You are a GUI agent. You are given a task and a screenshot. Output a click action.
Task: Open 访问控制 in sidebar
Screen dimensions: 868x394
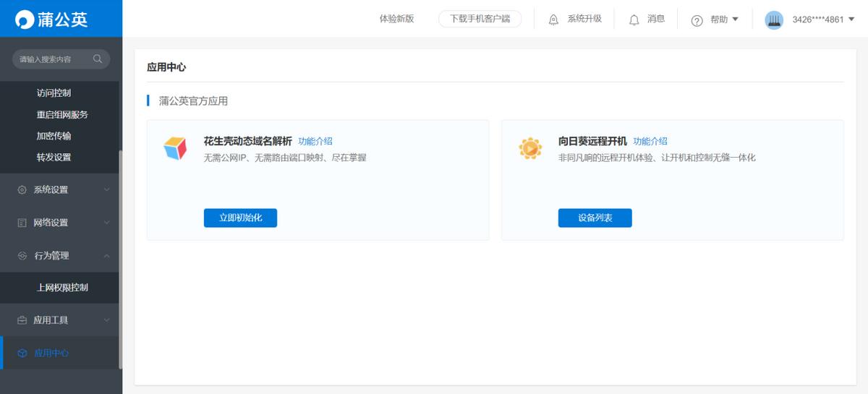(x=54, y=93)
